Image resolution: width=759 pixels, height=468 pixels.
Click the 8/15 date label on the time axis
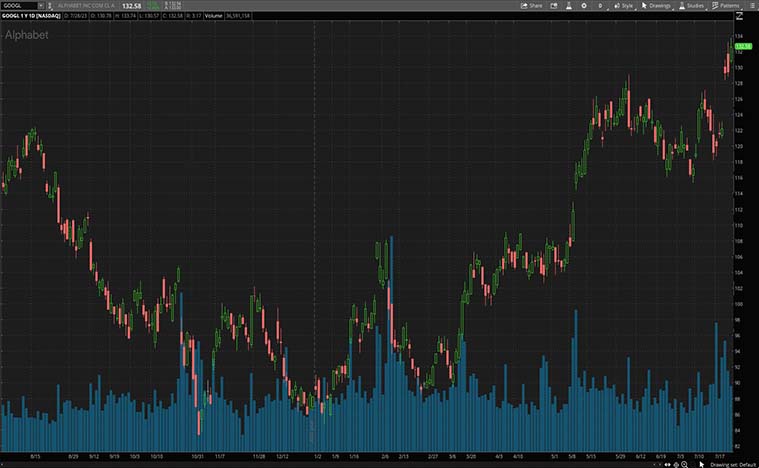[35, 456]
